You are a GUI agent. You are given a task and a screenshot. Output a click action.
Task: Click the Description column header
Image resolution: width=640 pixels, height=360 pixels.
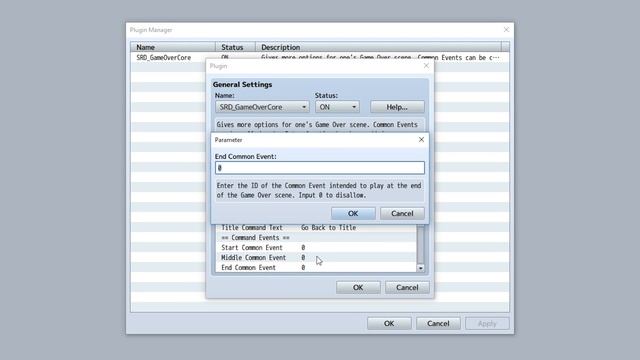378,47
